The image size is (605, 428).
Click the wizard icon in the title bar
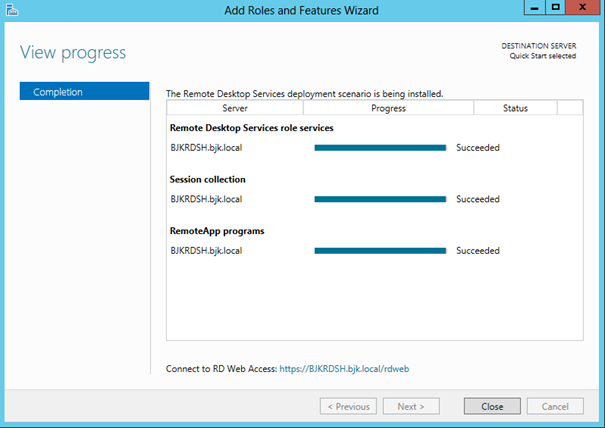point(12,10)
